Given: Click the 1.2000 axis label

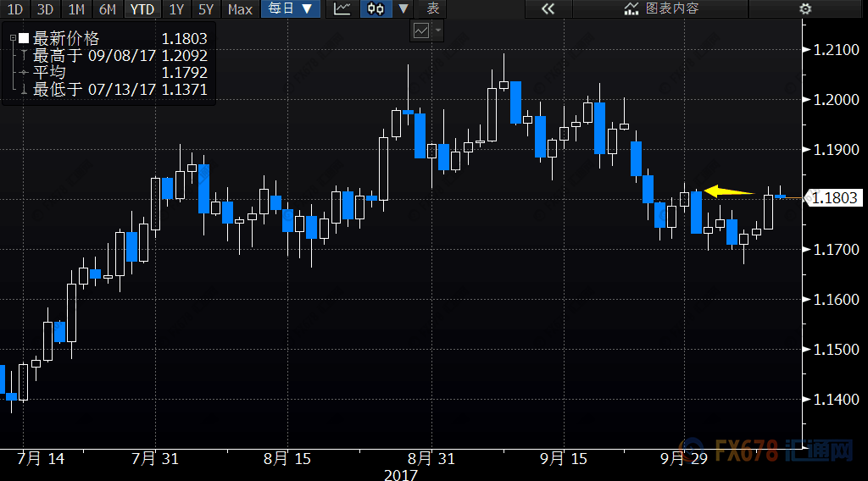Looking at the screenshot, I should (836, 100).
